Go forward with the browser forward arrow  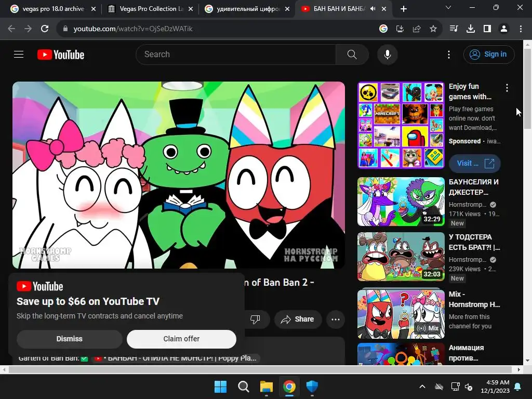(28, 29)
